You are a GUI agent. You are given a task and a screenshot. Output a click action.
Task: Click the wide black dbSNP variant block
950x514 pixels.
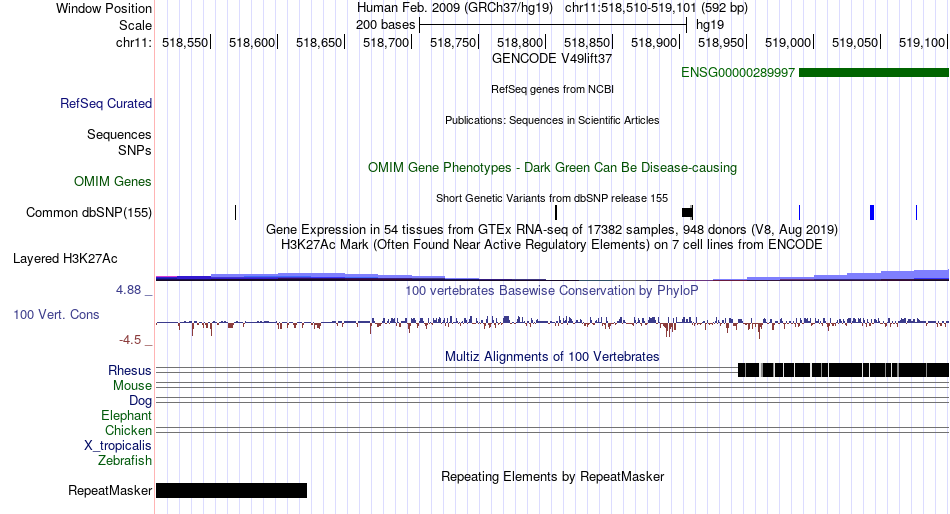click(x=687, y=212)
